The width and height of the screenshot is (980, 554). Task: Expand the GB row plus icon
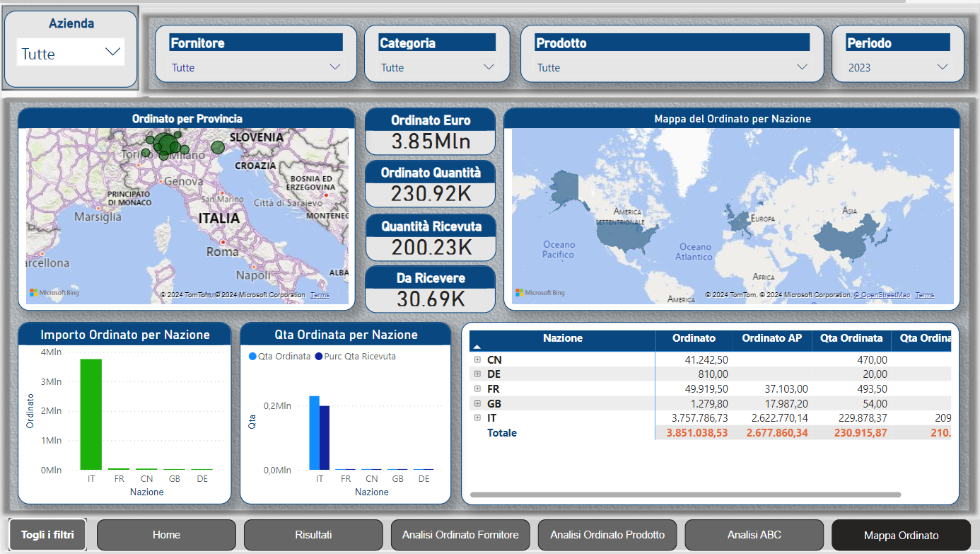(477, 403)
